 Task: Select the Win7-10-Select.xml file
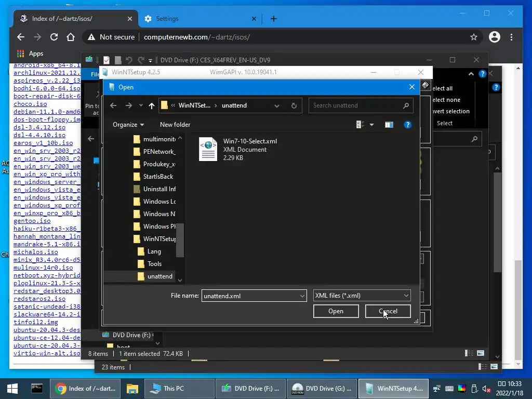238,149
